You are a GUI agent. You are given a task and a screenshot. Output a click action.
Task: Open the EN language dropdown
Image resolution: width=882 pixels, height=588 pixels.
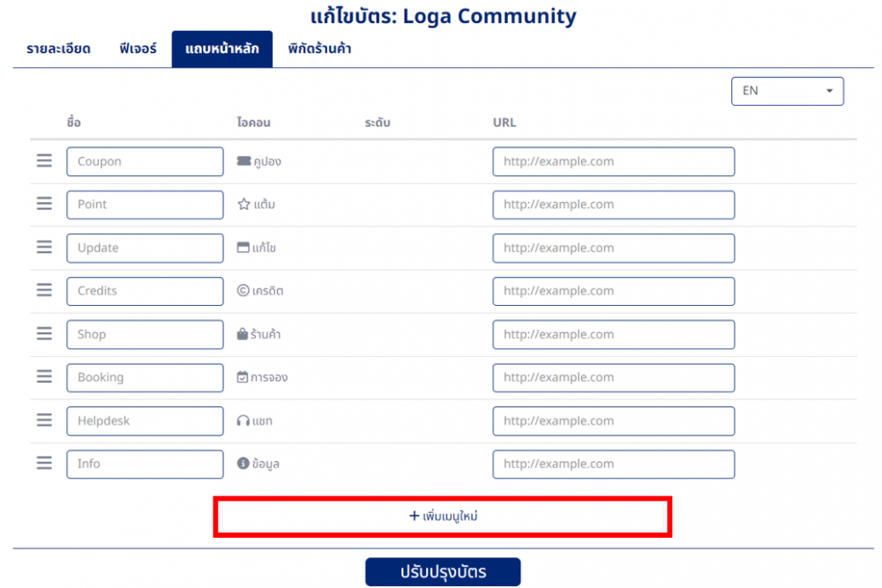click(x=787, y=91)
